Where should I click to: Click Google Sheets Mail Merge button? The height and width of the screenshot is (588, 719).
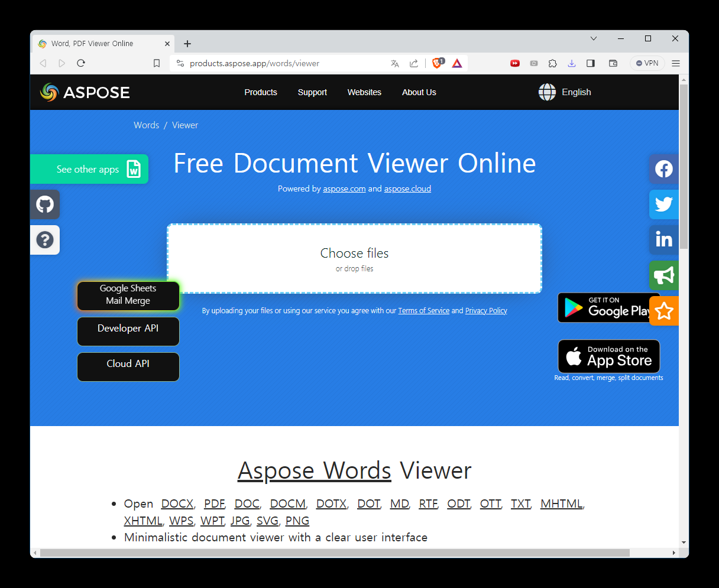[128, 295]
